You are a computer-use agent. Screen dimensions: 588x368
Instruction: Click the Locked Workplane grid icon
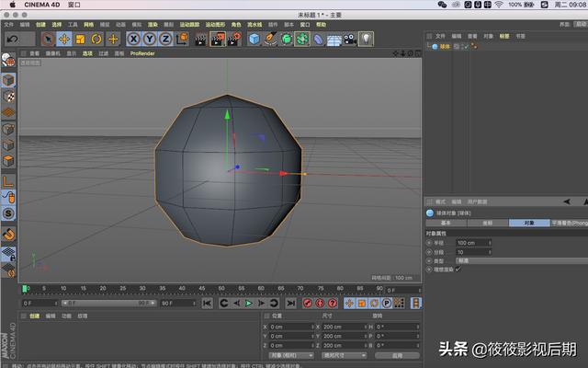coord(8,254)
